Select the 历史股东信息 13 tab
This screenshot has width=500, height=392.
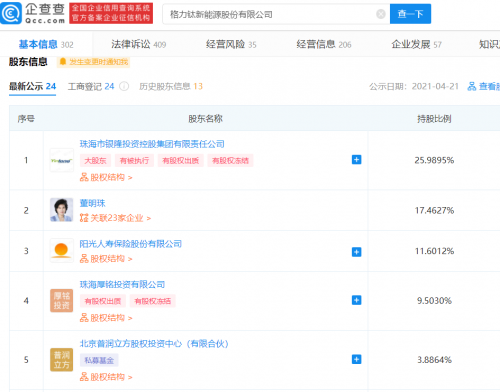tap(171, 86)
